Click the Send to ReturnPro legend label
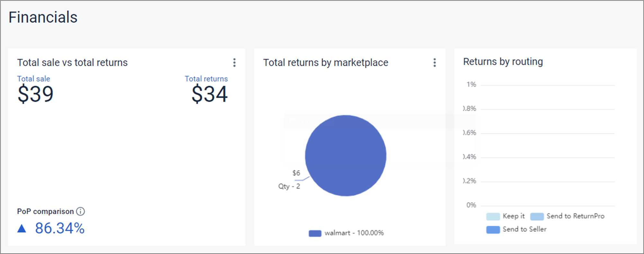 (x=575, y=216)
